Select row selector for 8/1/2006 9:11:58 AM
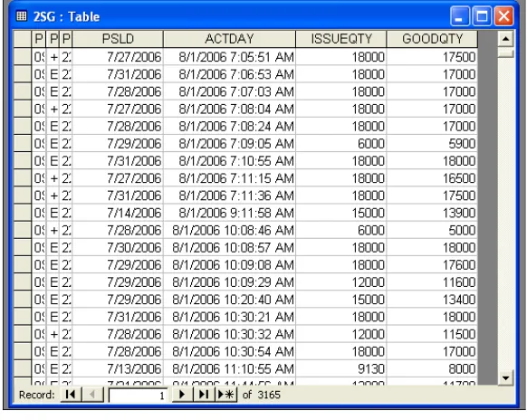 click(x=22, y=213)
